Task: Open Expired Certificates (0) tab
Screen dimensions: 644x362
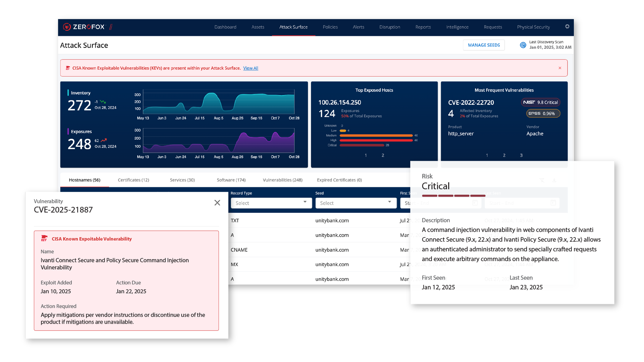Action: click(339, 180)
